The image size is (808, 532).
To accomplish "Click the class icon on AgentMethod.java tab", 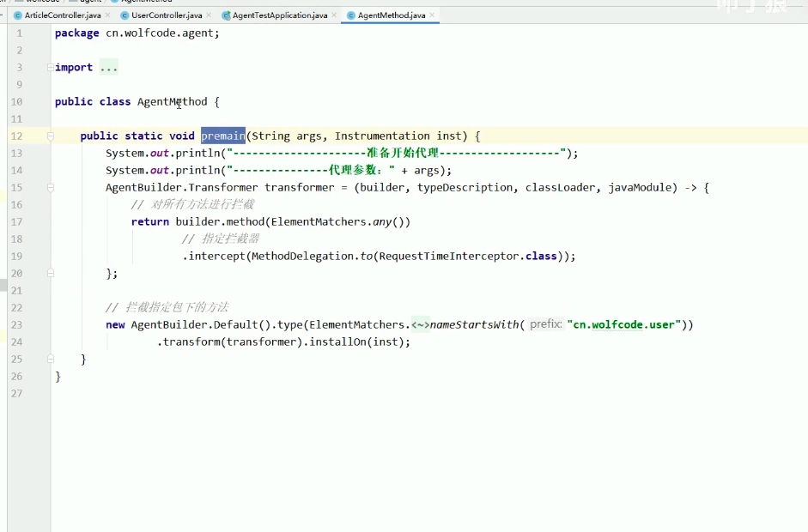I will pos(351,15).
